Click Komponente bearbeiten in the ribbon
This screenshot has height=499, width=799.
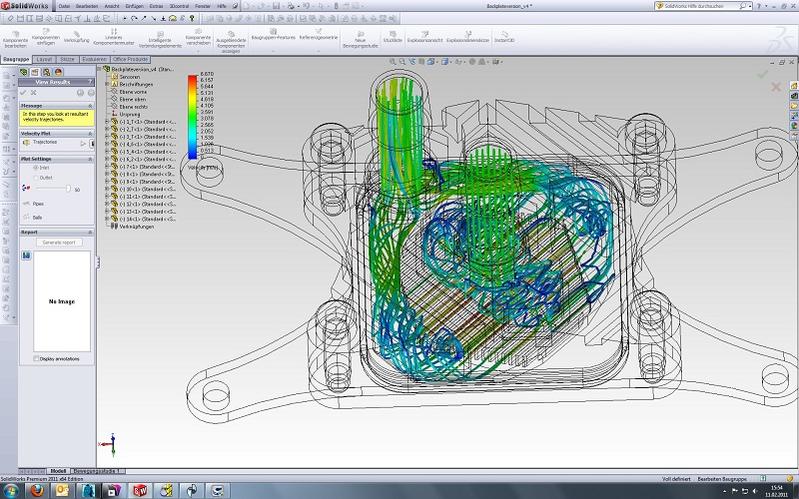(x=15, y=40)
